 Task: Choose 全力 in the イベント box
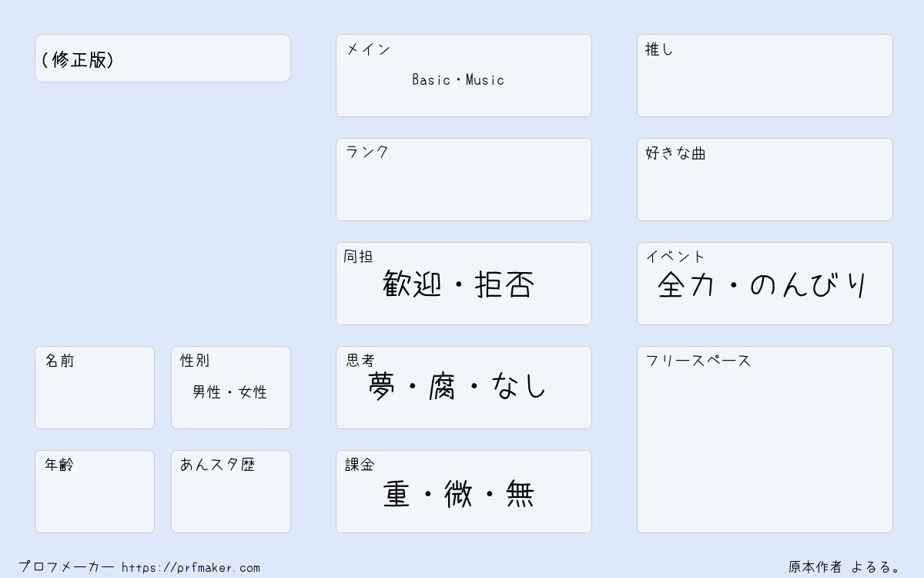click(x=687, y=284)
